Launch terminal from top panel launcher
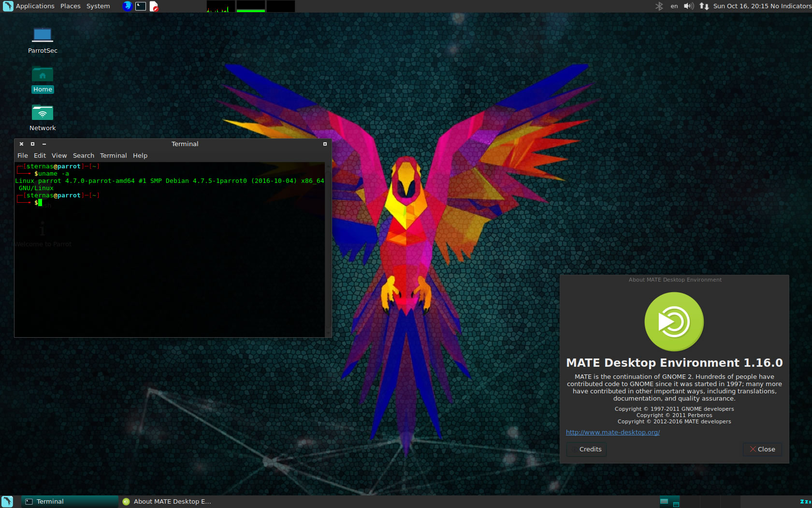Screen dimensions: 812x508 coord(141,6)
